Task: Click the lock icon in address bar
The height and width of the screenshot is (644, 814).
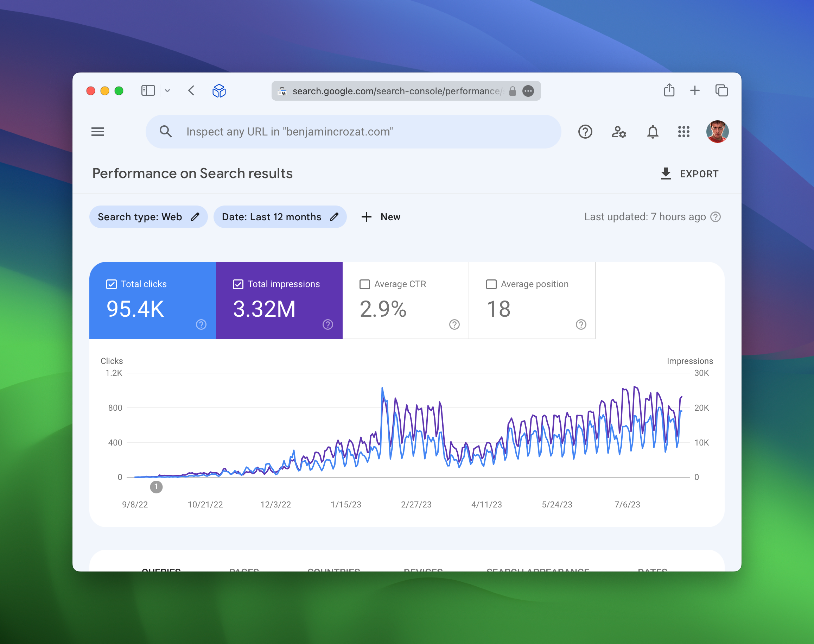Action: (x=513, y=91)
